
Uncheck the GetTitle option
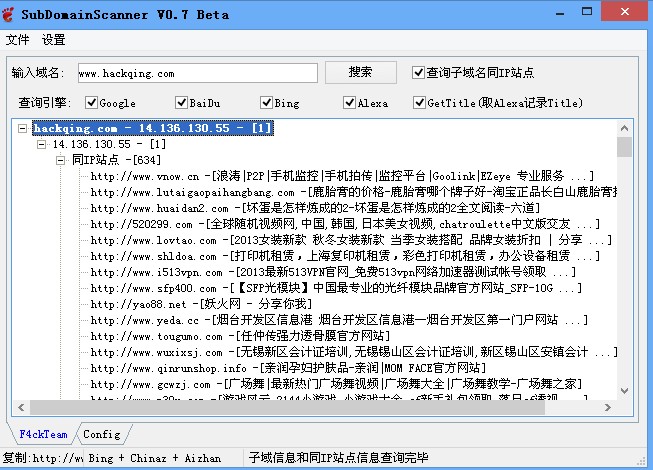[419, 102]
